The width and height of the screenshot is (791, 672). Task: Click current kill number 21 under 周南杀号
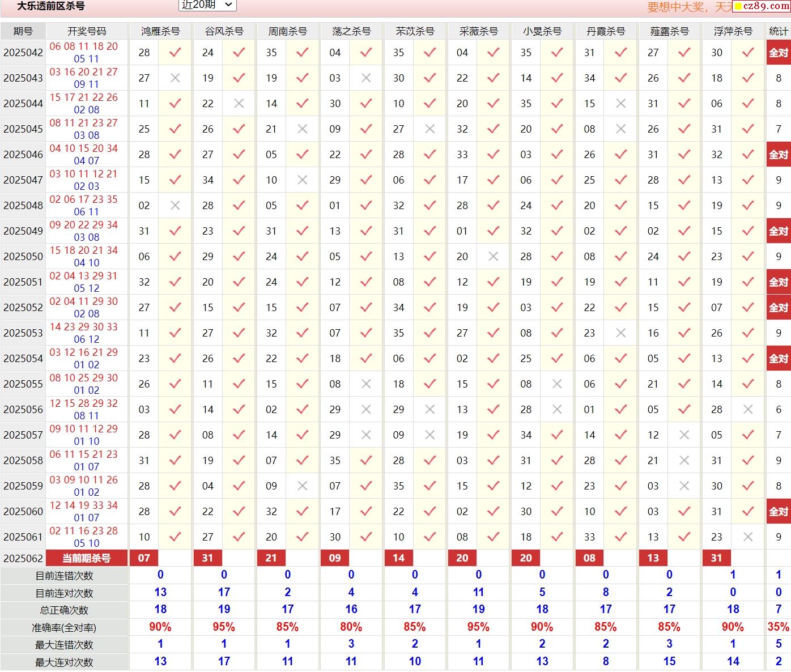click(x=271, y=558)
